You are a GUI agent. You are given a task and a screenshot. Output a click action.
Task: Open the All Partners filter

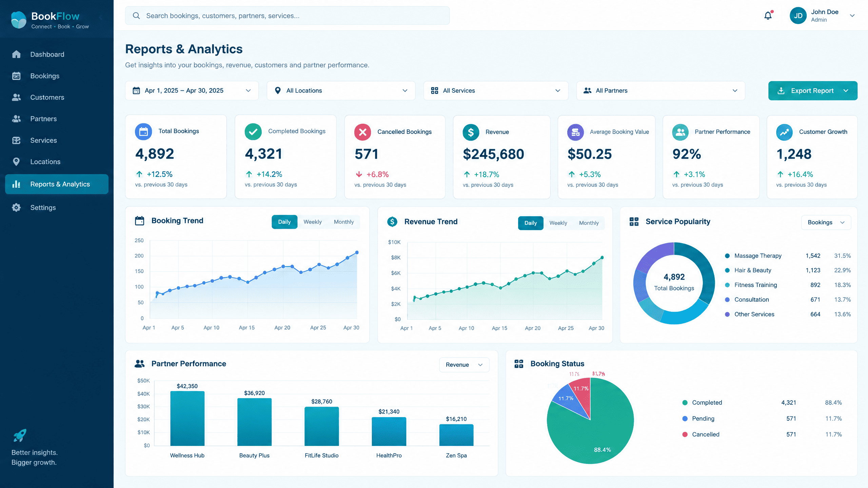(x=660, y=90)
